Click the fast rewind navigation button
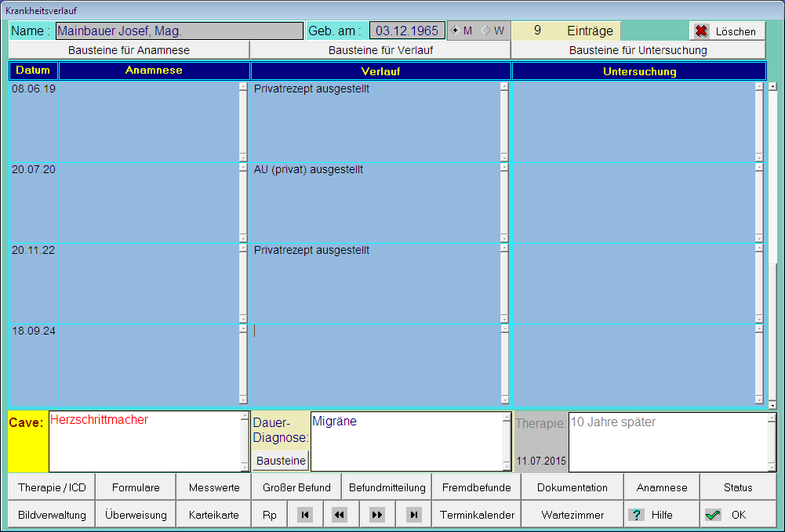785x532 pixels. (340, 515)
